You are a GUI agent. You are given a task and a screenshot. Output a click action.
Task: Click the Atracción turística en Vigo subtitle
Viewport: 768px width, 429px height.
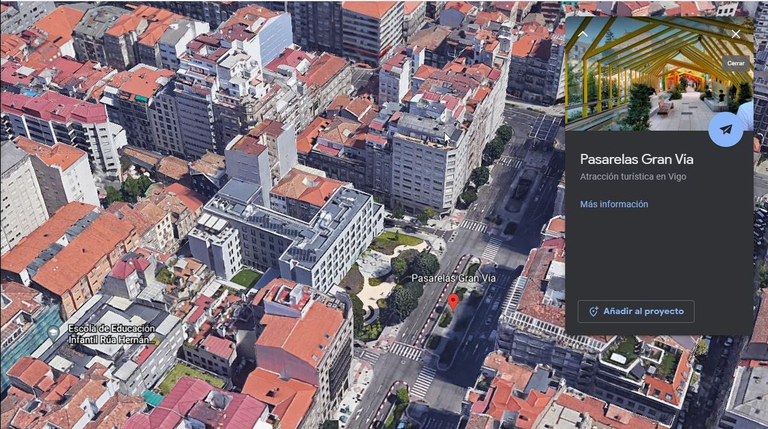point(633,177)
